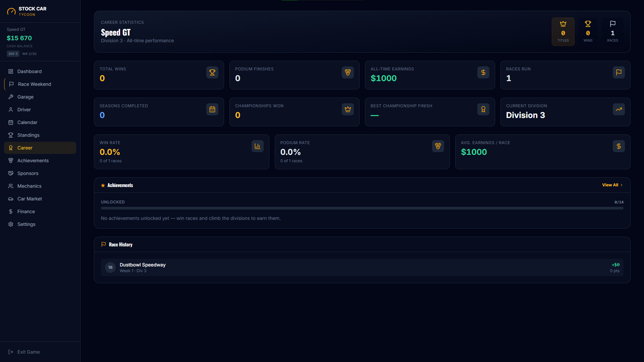The height and width of the screenshot is (362, 644).
Task: Click the calendar icon on Seasons Completed card
Action: tap(212, 109)
